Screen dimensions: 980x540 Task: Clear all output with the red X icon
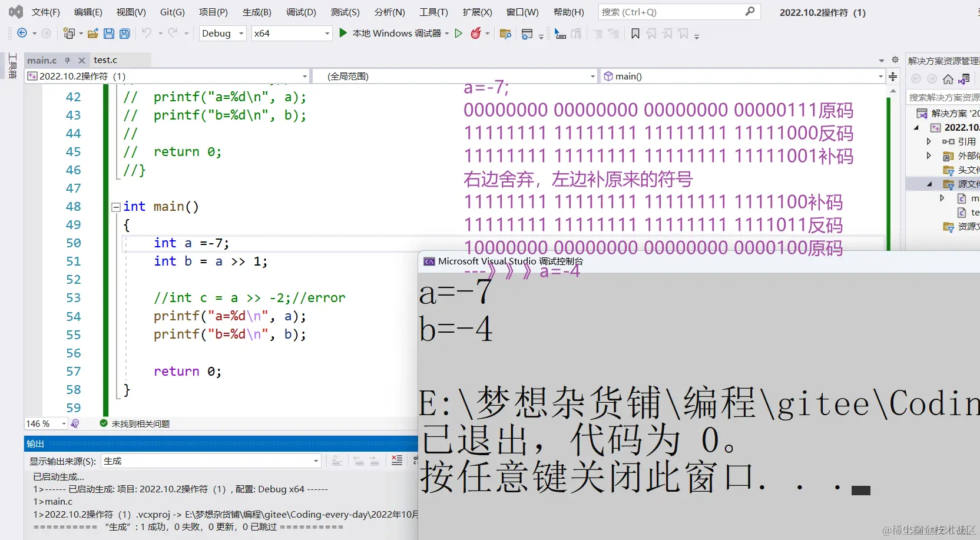(x=396, y=461)
